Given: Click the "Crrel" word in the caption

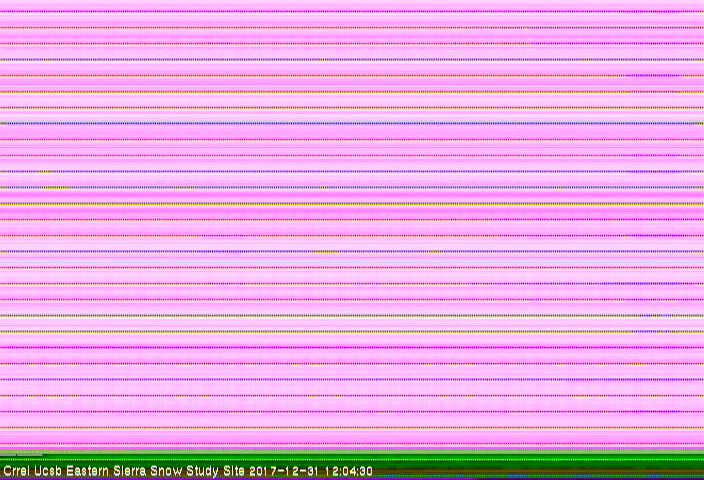Looking at the screenshot, I should 15,471.
